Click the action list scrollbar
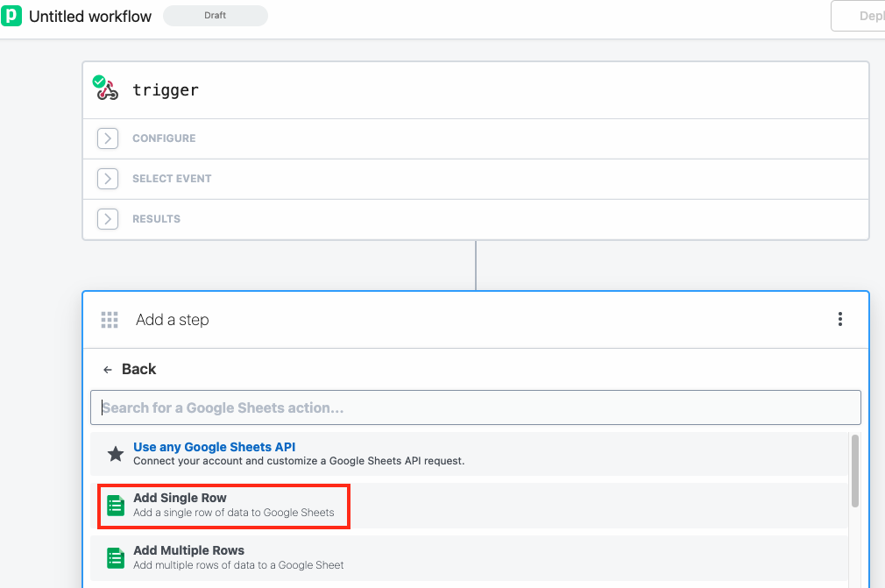885x588 pixels. coord(855,471)
